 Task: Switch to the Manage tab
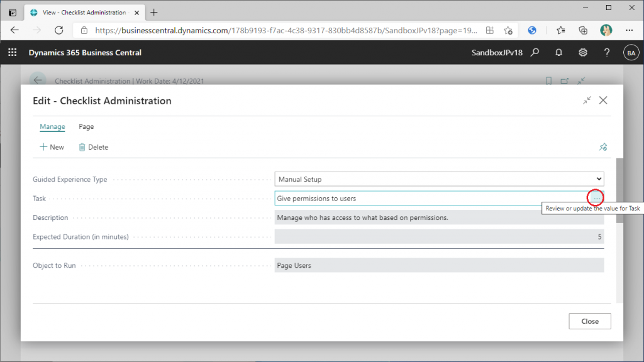52,126
